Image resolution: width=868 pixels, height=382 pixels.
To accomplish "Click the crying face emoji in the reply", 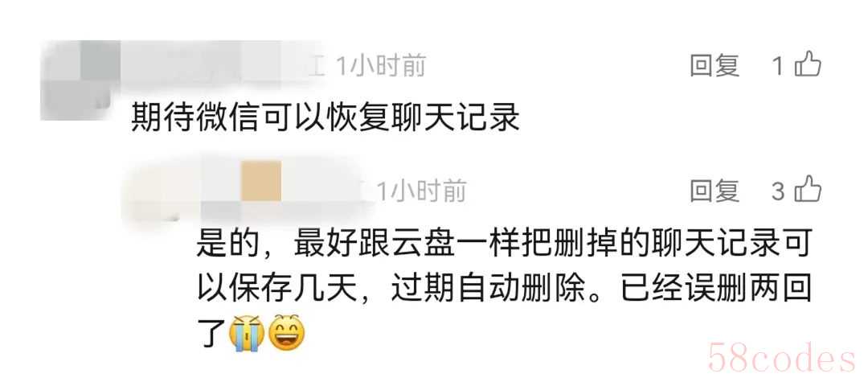I will 246,333.
